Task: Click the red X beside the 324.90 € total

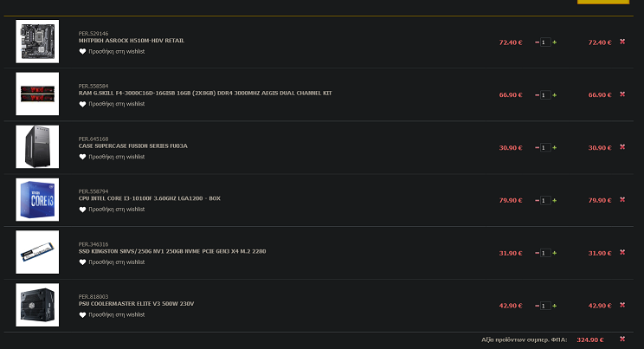Action: click(622, 339)
